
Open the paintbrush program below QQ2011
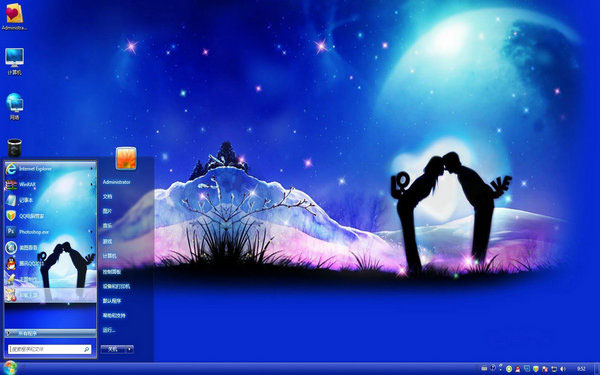tap(49, 279)
